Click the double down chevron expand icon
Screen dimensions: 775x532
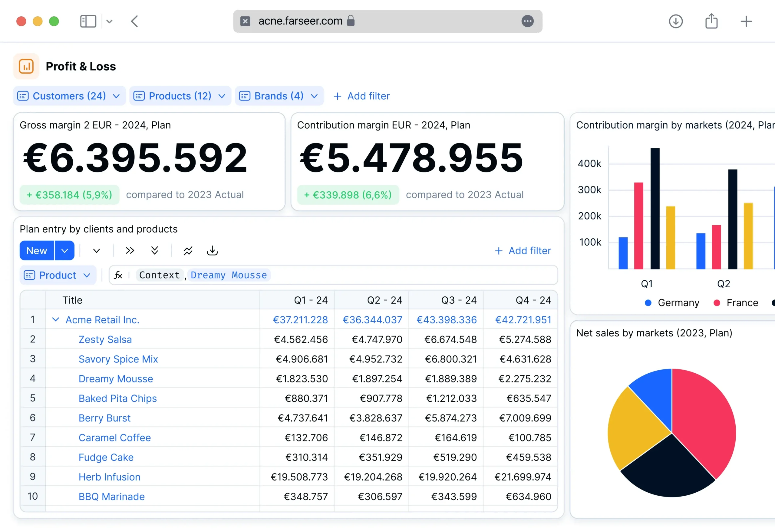click(154, 250)
